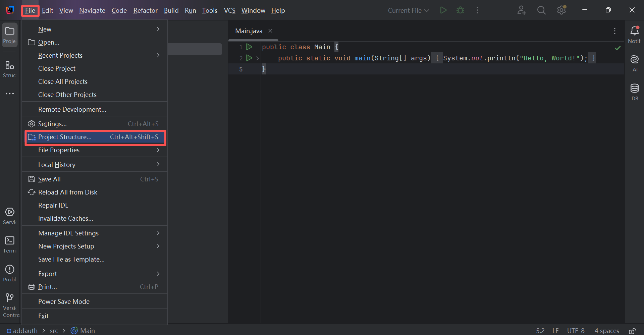
Task: Expand the folded main method body
Action: point(258,58)
